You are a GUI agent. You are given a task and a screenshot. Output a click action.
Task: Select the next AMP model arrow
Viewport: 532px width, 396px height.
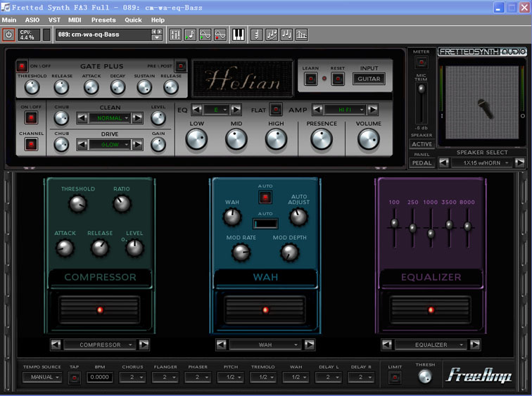(x=372, y=110)
